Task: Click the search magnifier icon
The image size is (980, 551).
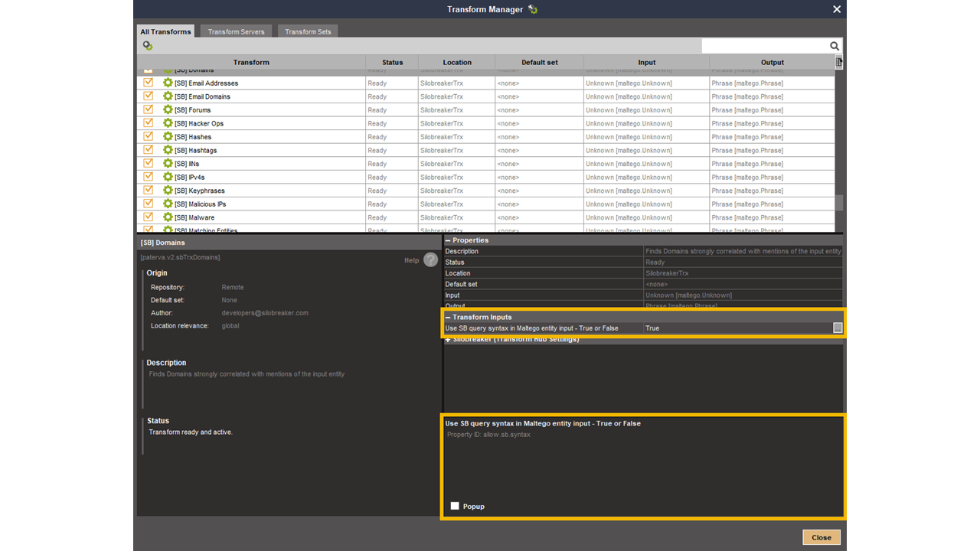Action: [x=835, y=46]
